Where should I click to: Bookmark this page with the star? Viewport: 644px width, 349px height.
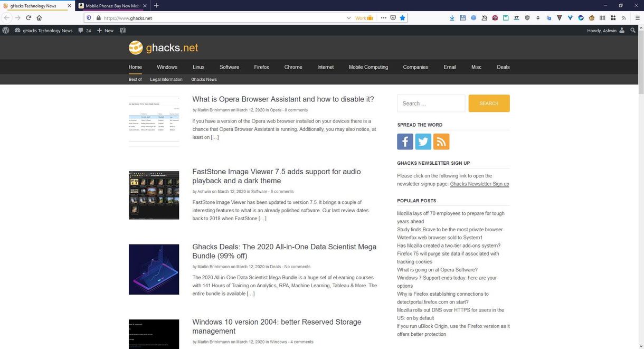[402, 17]
